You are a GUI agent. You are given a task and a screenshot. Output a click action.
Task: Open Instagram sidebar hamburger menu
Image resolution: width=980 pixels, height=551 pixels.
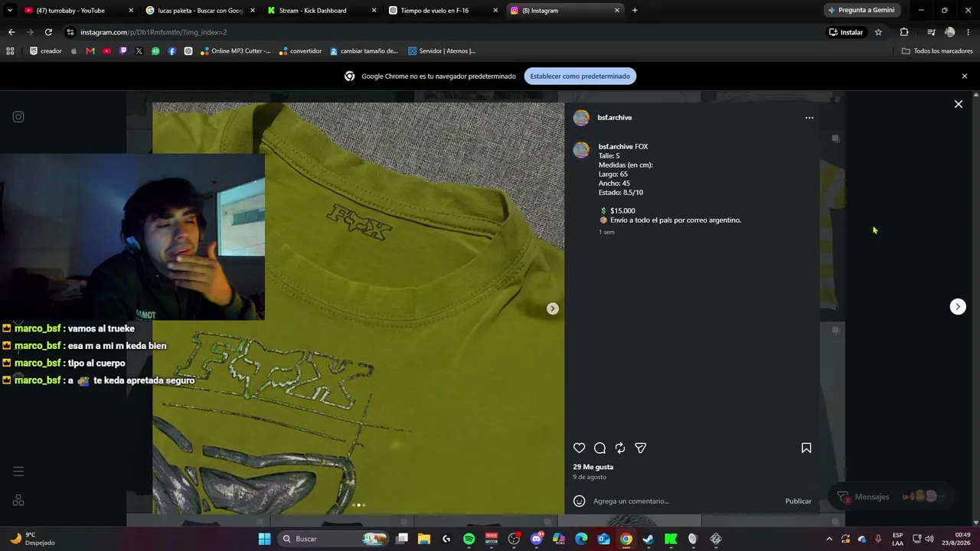click(18, 471)
